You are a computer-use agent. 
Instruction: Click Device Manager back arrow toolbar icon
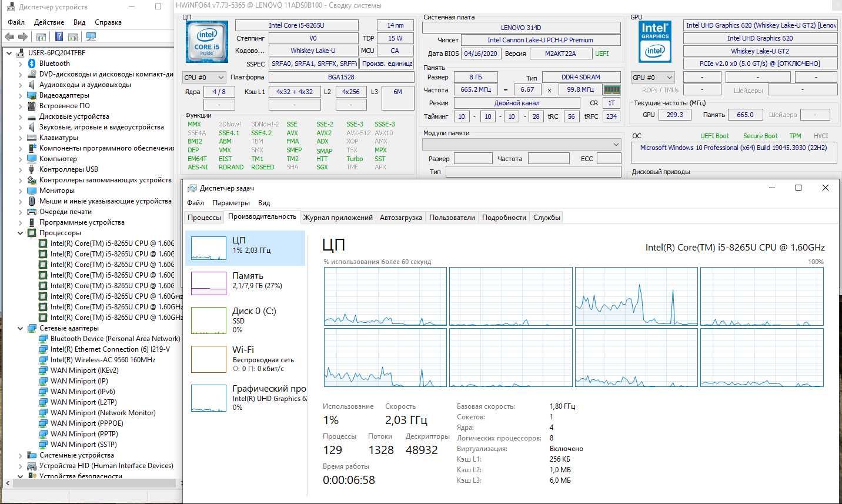9,36
